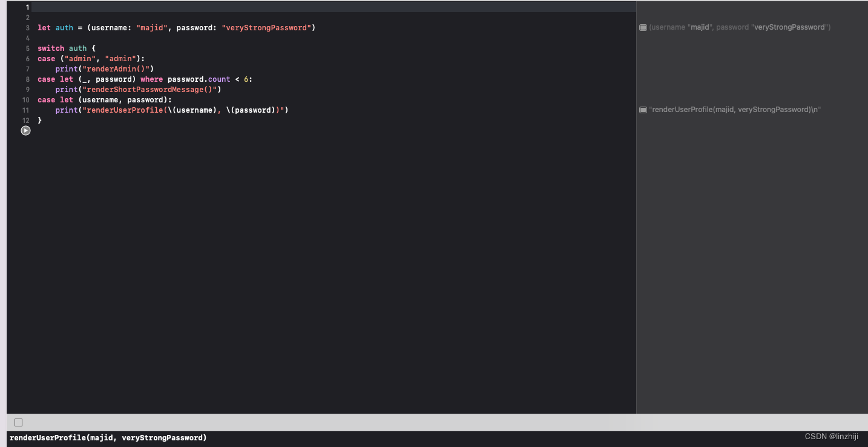Image resolution: width=868 pixels, height=447 pixels.
Task: Toggle visibility of the majid password result
Action: [x=643, y=27]
